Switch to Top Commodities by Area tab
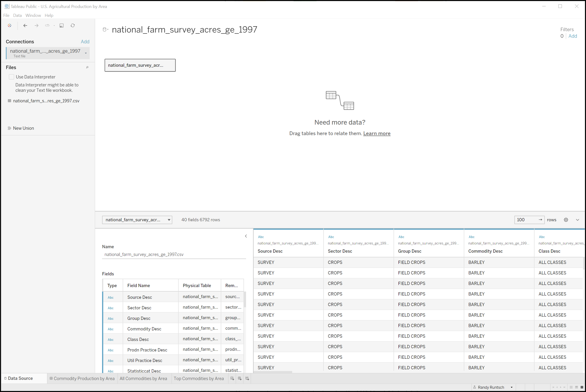 pyautogui.click(x=199, y=378)
